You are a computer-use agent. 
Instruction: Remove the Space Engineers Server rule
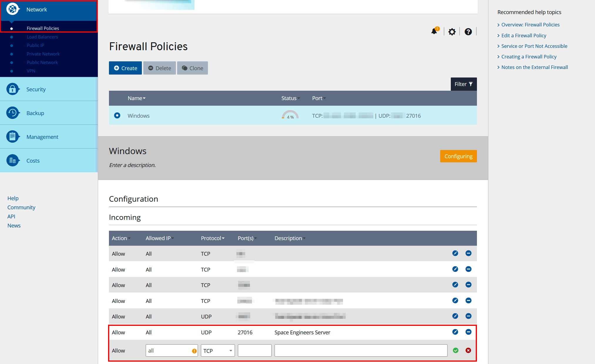[x=468, y=332]
